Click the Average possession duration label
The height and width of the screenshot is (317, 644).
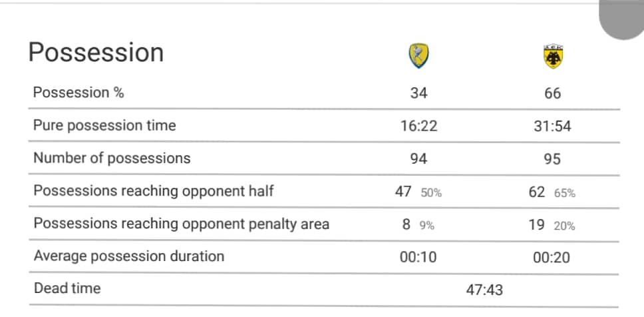[x=129, y=256]
